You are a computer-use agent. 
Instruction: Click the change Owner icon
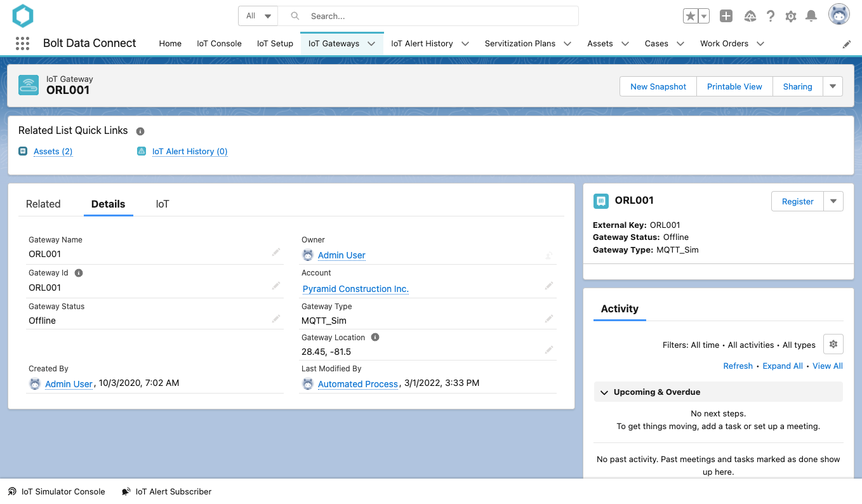click(549, 255)
